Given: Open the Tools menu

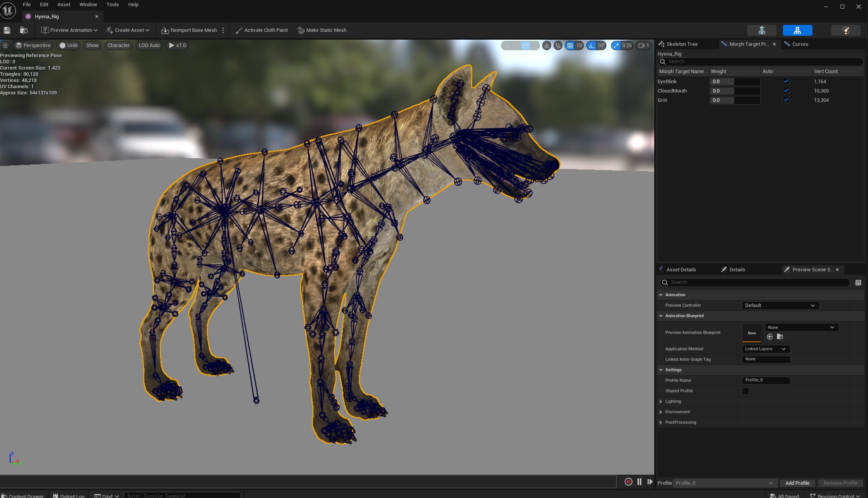Looking at the screenshot, I should tap(112, 5).
